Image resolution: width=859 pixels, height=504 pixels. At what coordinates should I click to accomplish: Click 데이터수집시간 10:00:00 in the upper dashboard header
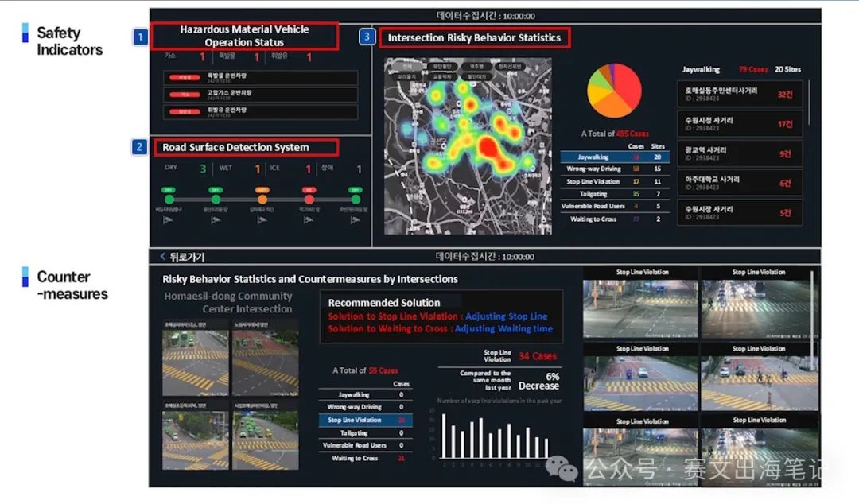[485, 16]
